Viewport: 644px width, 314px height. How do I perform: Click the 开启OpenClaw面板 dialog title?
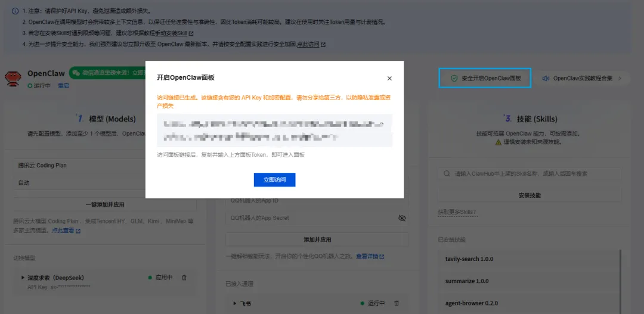[185, 78]
